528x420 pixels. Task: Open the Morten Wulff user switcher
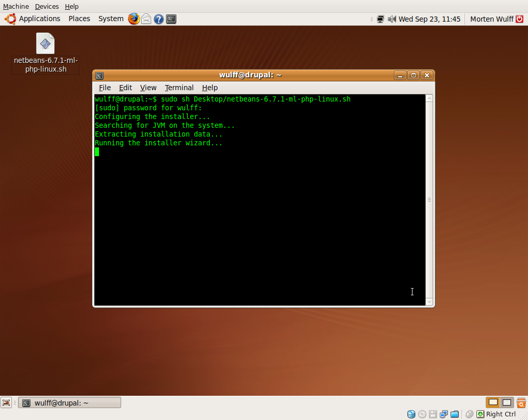(x=491, y=19)
